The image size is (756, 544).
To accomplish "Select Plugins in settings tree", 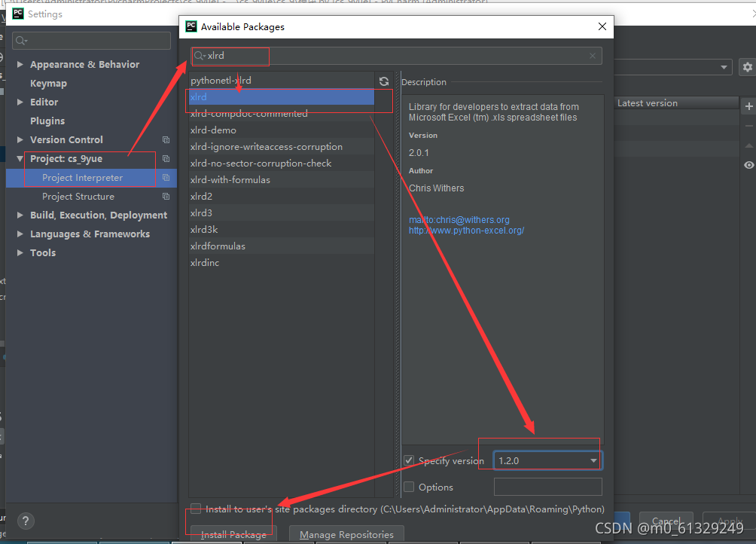I will click(x=47, y=121).
